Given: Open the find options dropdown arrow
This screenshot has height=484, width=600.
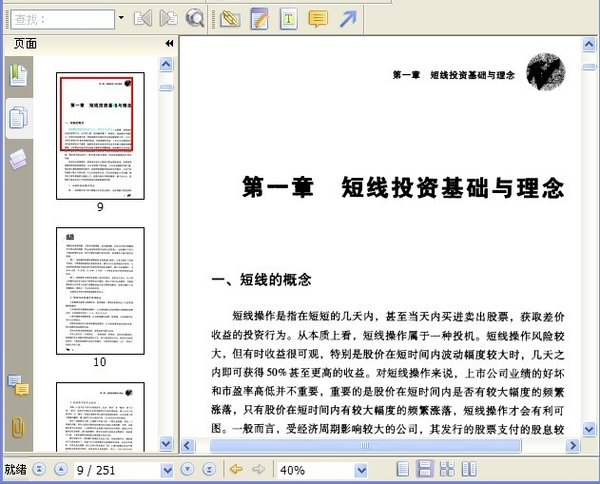Looking at the screenshot, I should coord(121,18).
